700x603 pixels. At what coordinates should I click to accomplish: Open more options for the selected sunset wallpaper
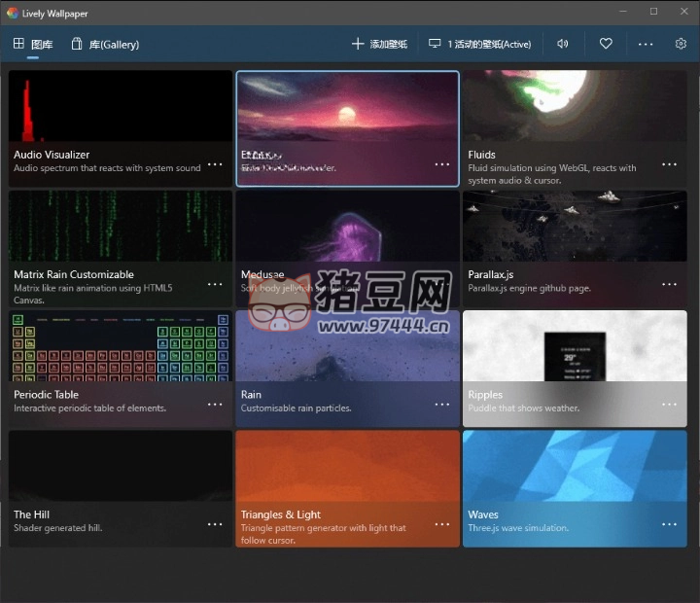pos(442,164)
